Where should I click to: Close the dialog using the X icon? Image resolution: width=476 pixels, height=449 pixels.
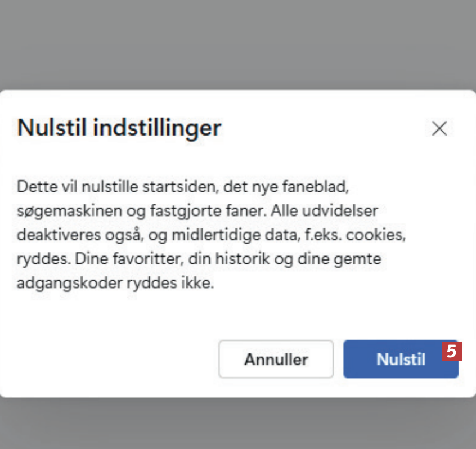click(439, 129)
